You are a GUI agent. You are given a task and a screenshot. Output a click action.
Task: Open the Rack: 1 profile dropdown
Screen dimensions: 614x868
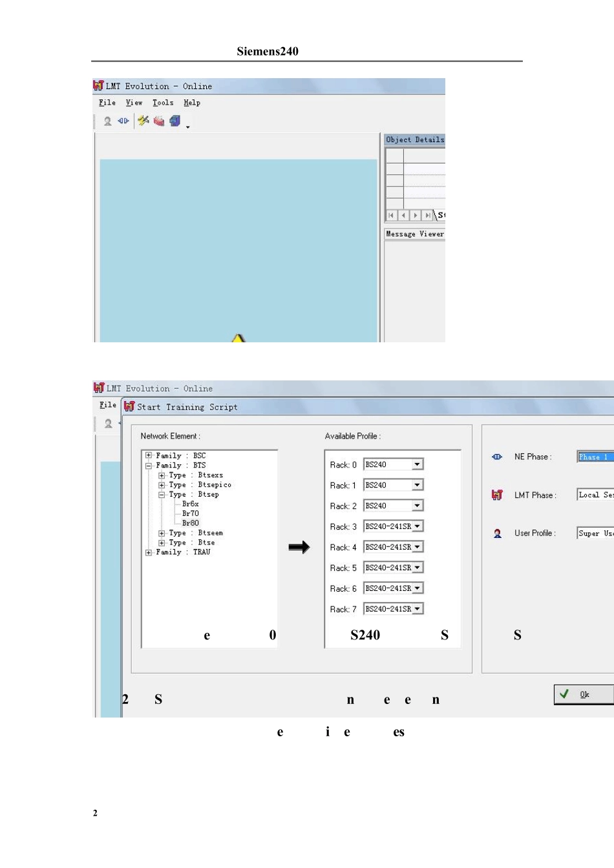pyautogui.click(x=418, y=485)
